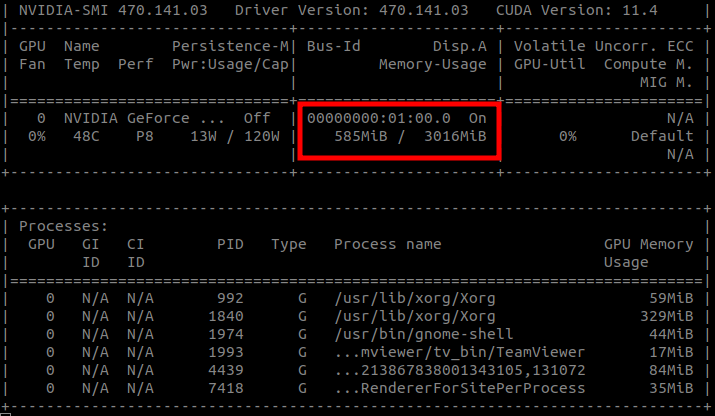The width and height of the screenshot is (715, 416).
Task: Click the Pwr:Usage/Cap header
Action: coord(230,64)
